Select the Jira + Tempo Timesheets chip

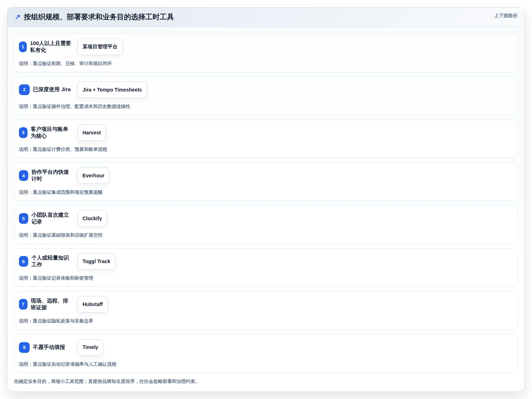point(112,90)
